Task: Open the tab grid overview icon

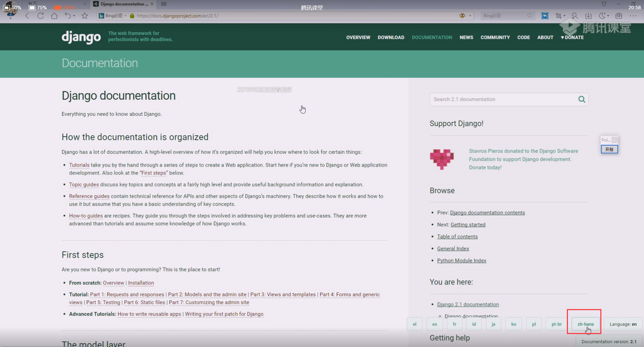Action: coord(164,4)
